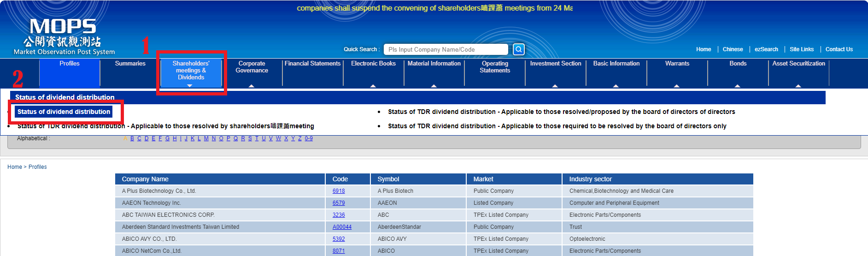The height and width of the screenshot is (256, 868).
Task: Open TDR dividend resolved/proposed by board of directors
Action: 562,112
